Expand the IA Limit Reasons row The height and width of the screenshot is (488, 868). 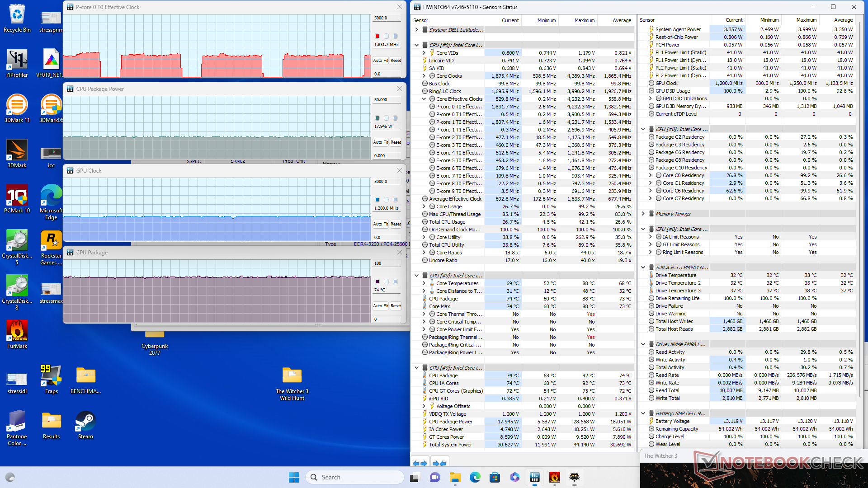[x=651, y=237]
